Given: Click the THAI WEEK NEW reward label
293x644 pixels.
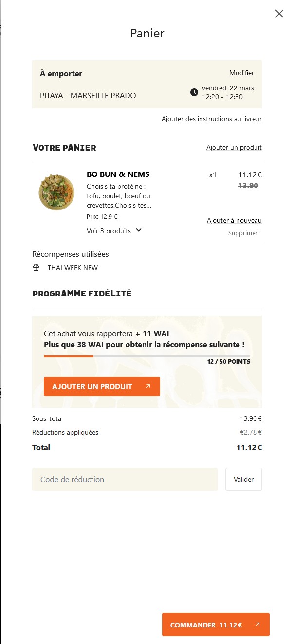Looking at the screenshot, I should (73, 268).
